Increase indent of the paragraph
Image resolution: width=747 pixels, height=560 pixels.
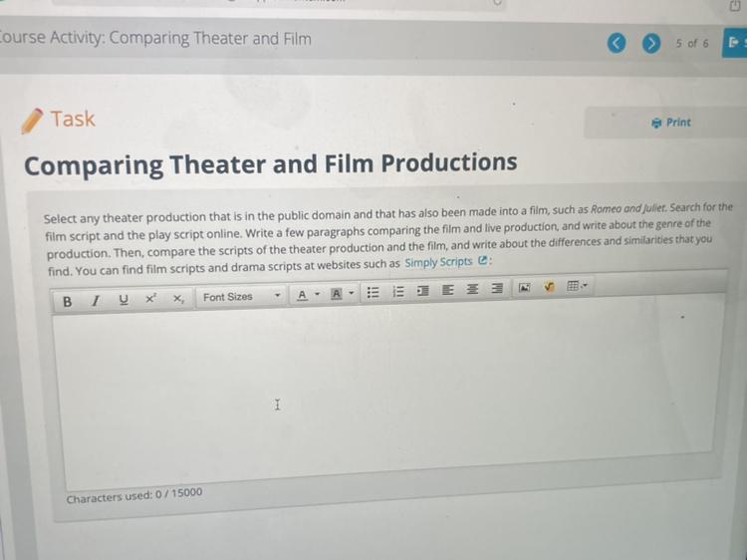click(422, 290)
